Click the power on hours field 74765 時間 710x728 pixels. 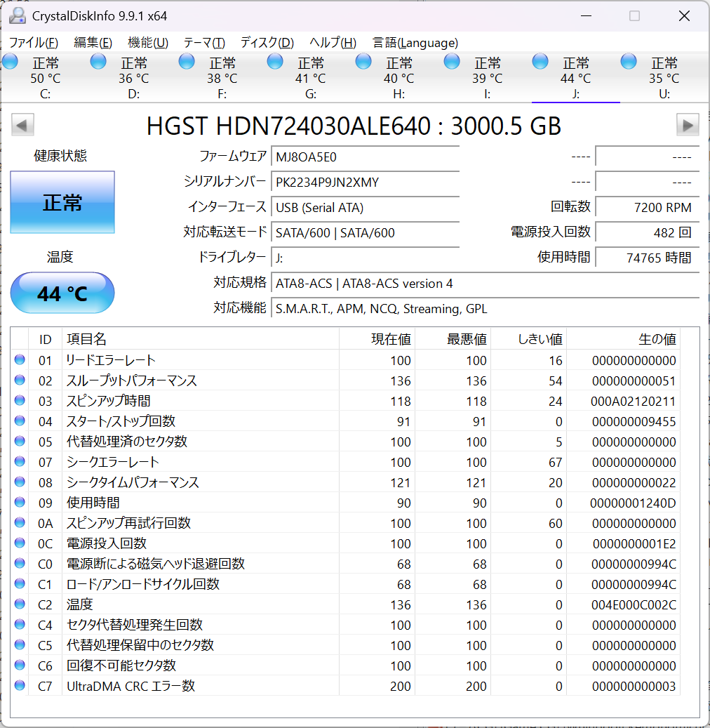pos(648,258)
